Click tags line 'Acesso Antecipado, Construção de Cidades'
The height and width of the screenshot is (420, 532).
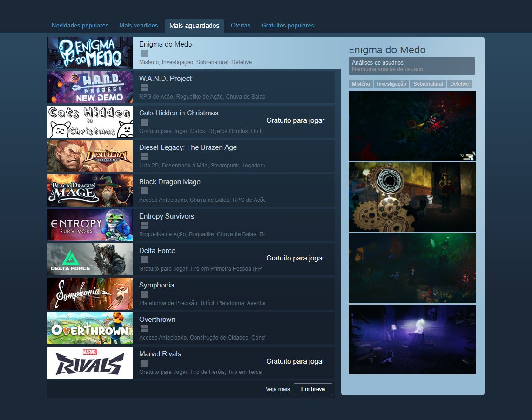(202, 338)
